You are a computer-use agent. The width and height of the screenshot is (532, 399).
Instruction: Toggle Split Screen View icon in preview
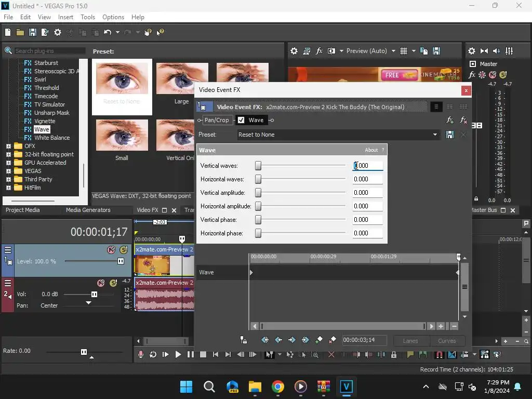tap(331, 51)
